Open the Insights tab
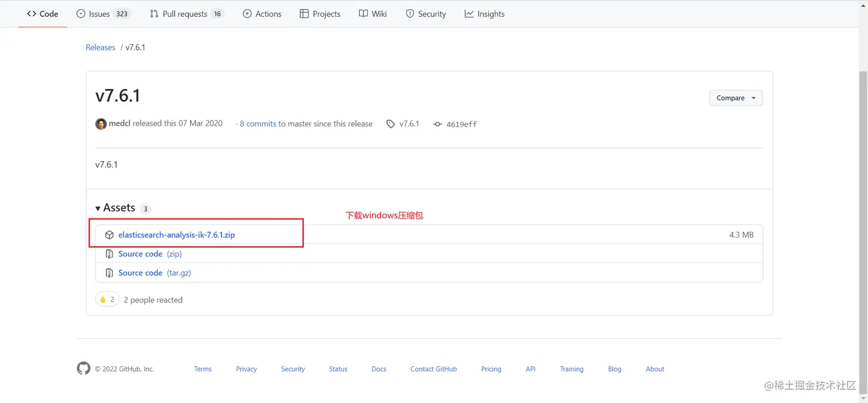The height and width of the screenshot is (403, 868). (x=485, y=14)
